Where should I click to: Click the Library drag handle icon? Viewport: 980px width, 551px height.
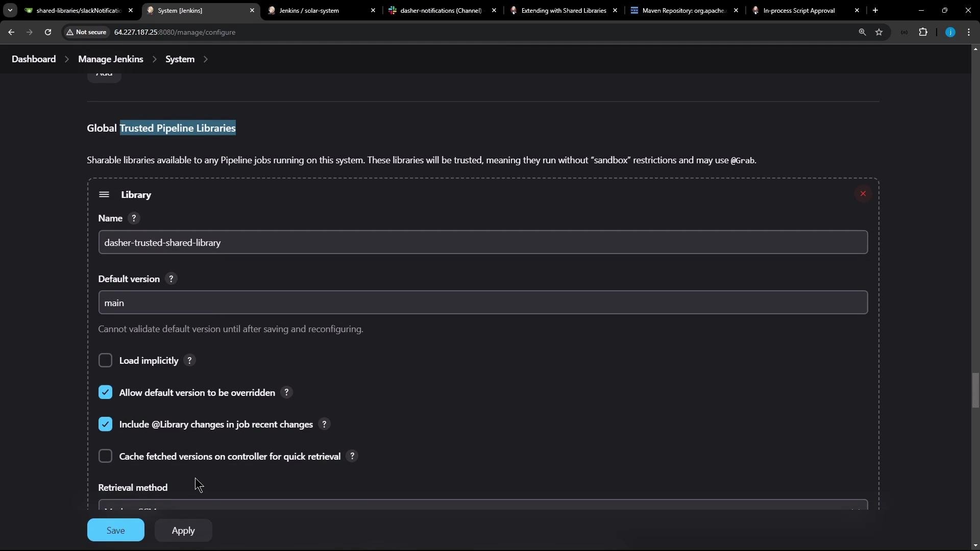coord(104,194)
